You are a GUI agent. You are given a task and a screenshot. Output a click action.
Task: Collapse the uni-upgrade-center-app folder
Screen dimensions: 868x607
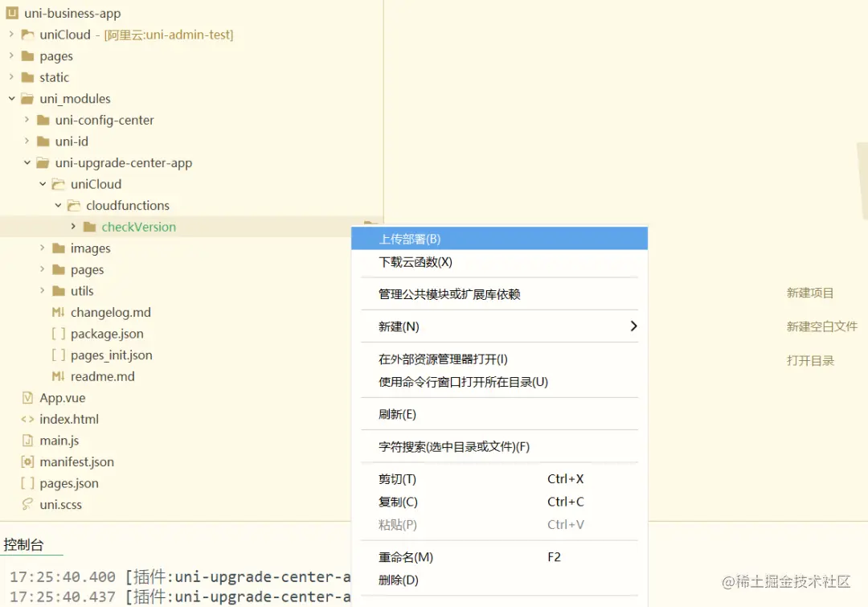pos(27,163)
